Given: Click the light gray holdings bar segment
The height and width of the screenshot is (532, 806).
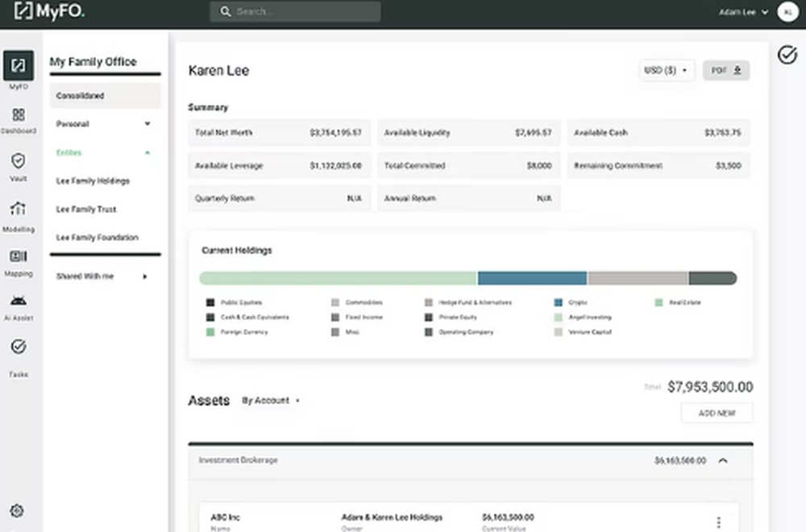Looking at the screenshot, I should [x=638, y=278].
